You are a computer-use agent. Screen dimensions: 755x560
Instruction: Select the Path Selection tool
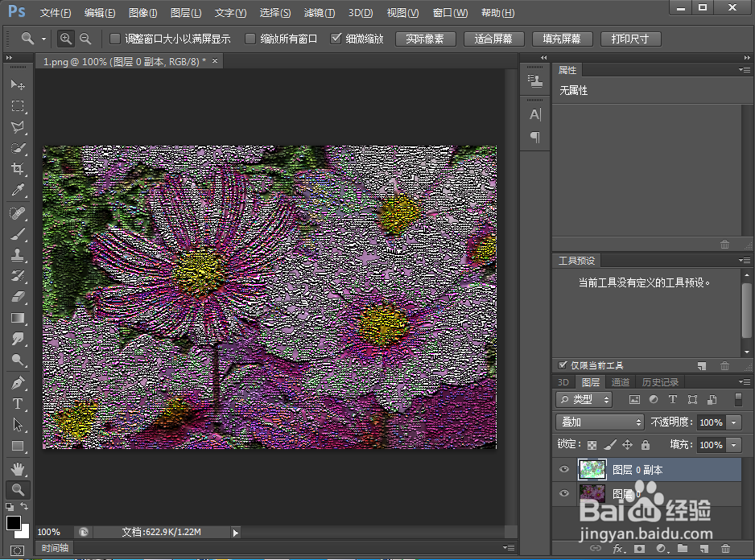pyautogui.click(x=18, y=425)
